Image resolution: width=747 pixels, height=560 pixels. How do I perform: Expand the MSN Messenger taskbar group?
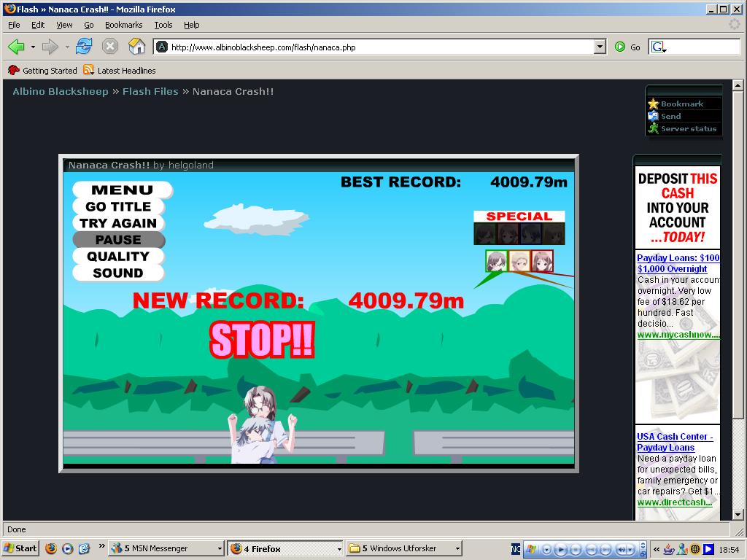219,549
